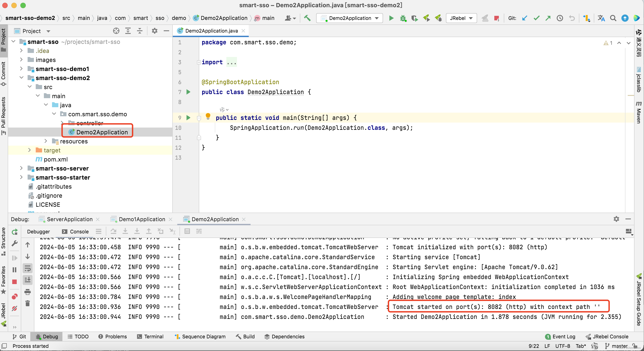
Task: Click Clear All trash icon in console
Action: click(28, 303)
